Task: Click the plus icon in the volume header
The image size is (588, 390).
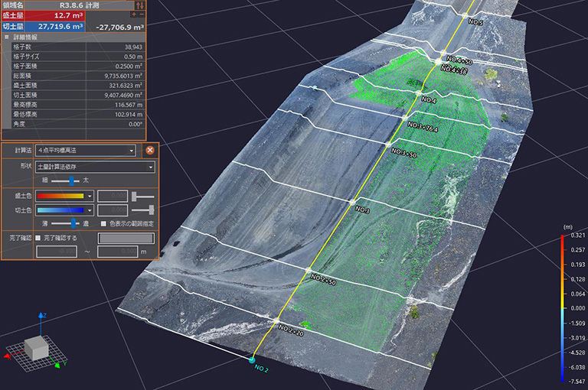Action: (x=134, y=15)
